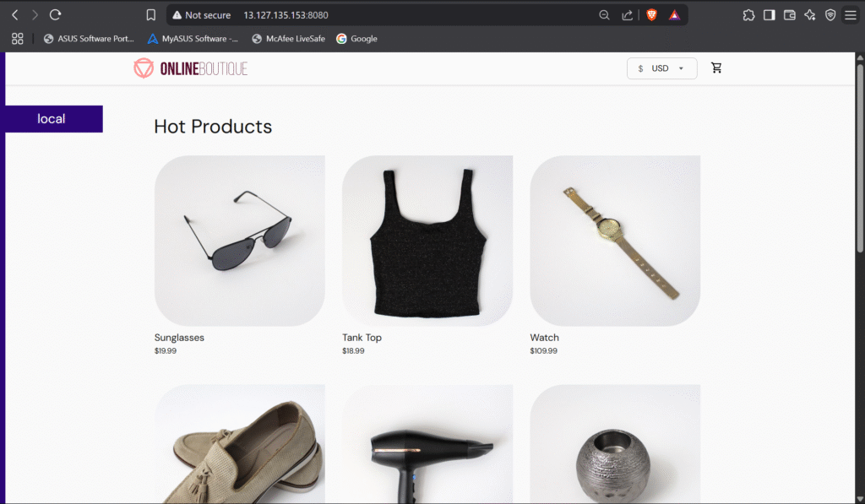Open the McAfee LiveSafe bookmark
The image size is (865, 504).
tap(289, 39)
